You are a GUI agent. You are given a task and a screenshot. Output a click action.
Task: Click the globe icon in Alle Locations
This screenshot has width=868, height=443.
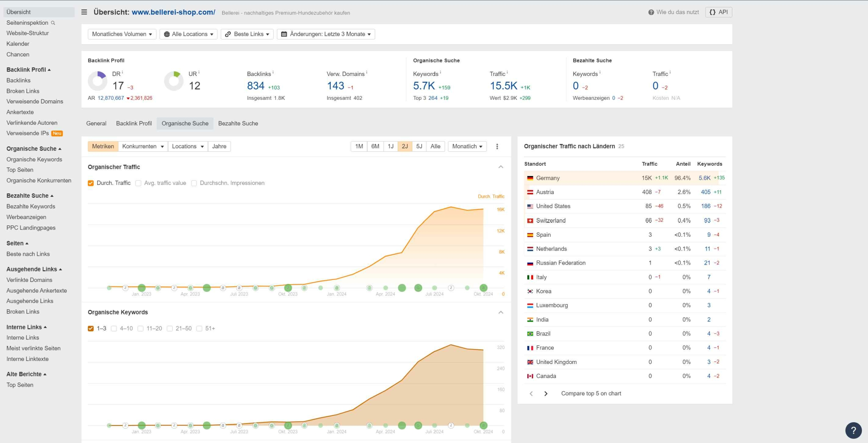click(167, 34)
